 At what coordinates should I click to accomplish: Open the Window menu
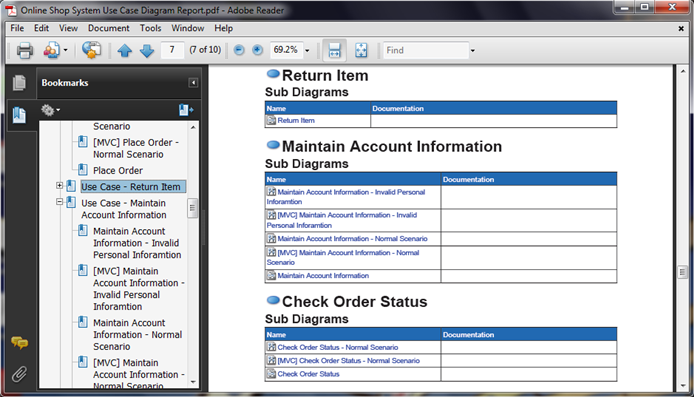(188, 28)
